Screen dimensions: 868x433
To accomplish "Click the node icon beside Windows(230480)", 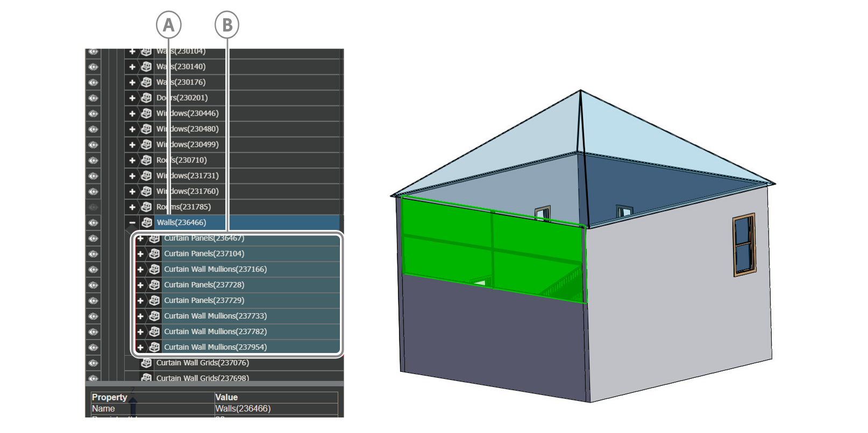I will coord(146,129).
